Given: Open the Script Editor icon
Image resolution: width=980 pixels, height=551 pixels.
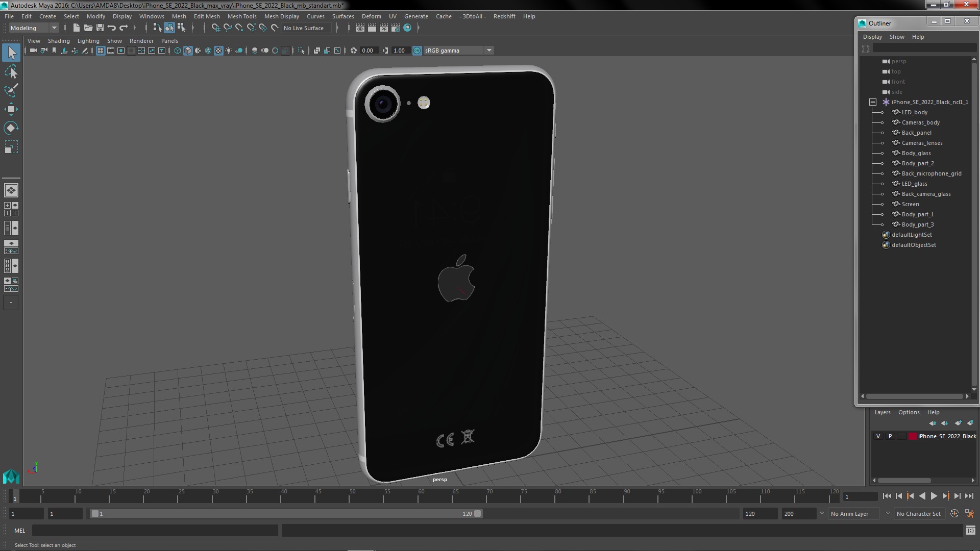Looking at the screenshot, I should pyautogui.click(x=970, y=531).
